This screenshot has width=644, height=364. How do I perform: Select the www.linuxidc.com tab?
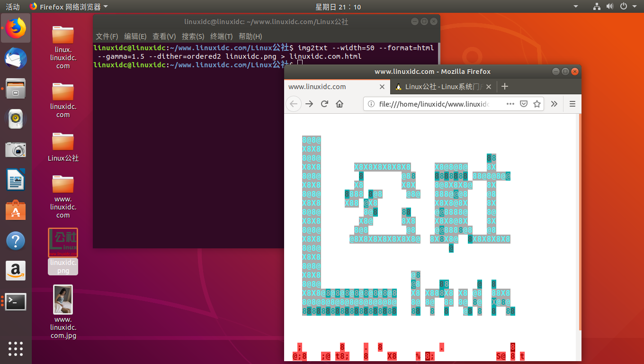click(x=337, y=87)
